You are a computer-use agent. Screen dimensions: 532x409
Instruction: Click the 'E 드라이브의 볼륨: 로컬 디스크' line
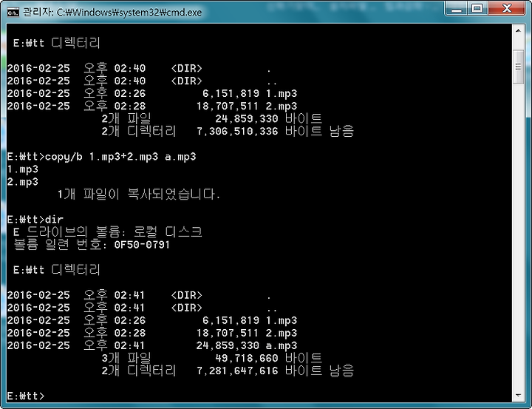point(108,232)
